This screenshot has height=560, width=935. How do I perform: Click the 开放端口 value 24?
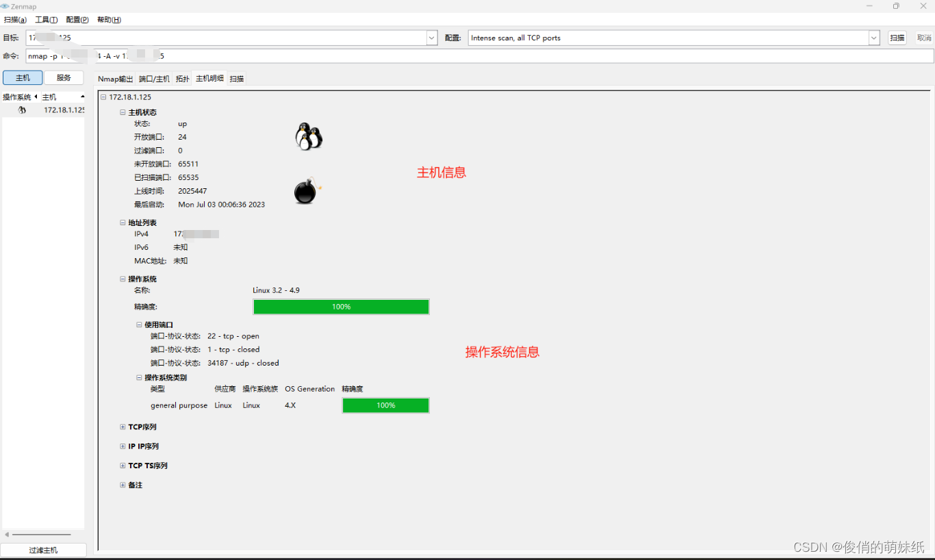pyautogui.click(x=182, y=137)
